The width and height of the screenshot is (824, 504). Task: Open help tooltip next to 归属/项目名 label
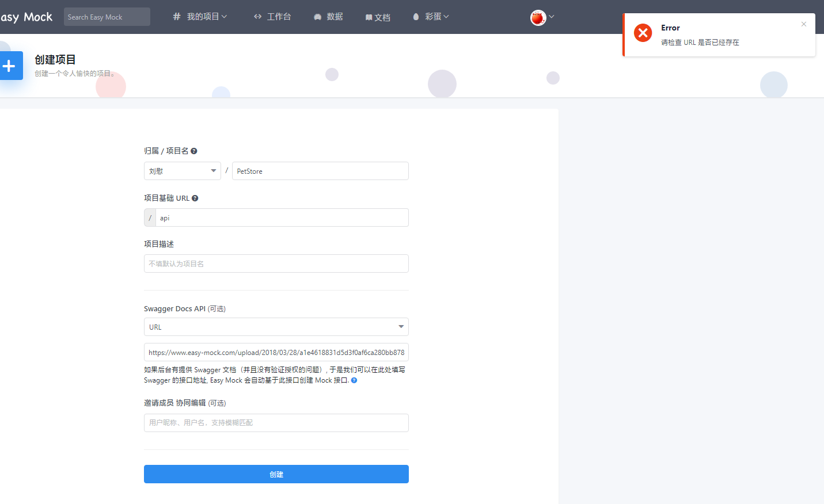tap(194, 150)
